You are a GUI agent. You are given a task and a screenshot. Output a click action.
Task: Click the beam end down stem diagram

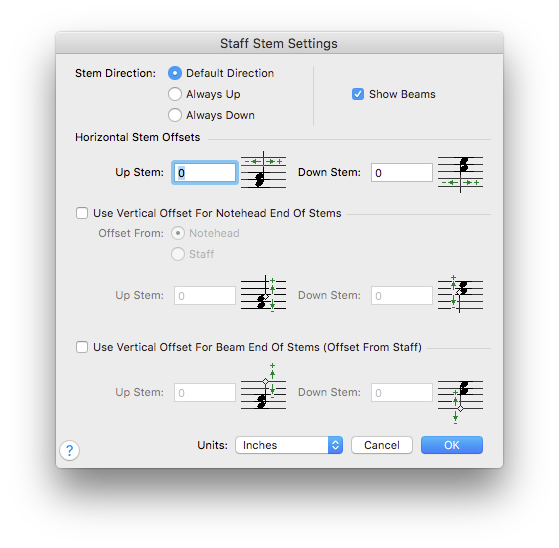[x=460, y=402]
